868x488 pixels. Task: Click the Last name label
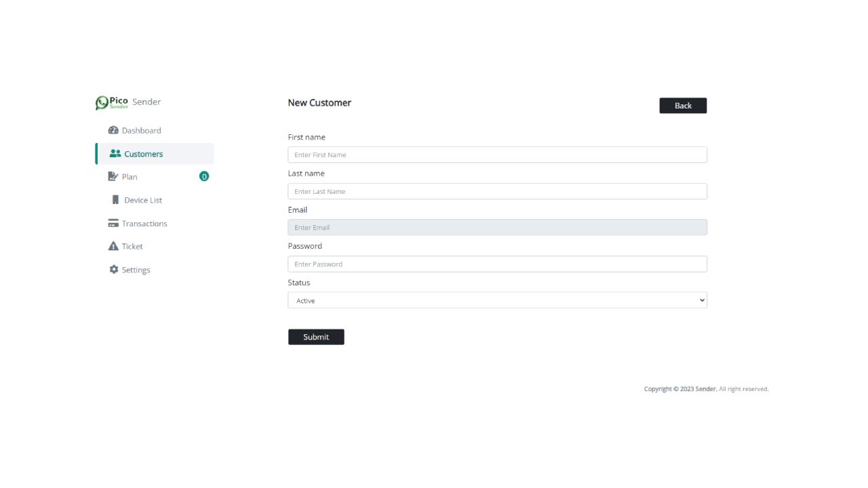307,174
